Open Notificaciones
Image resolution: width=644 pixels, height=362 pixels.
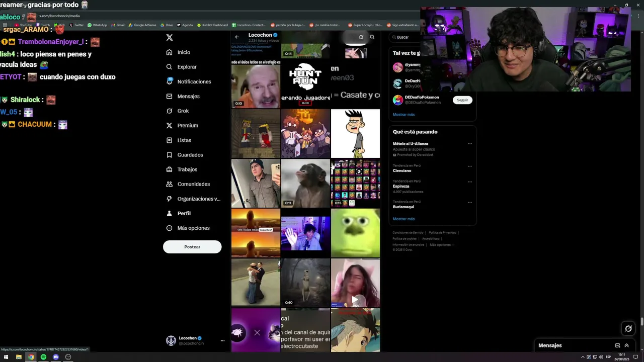[189, 81]
